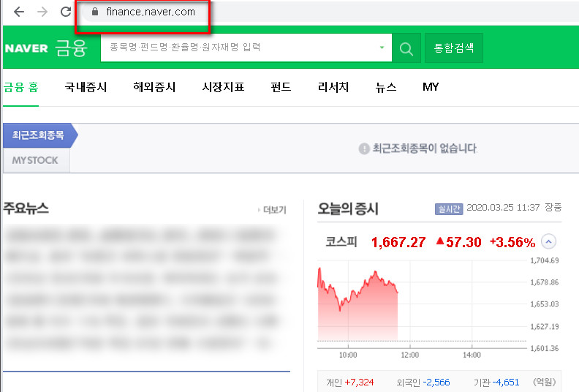Open the 뉴스 menu
579x392 pixels.
click(x=386, y=87)
